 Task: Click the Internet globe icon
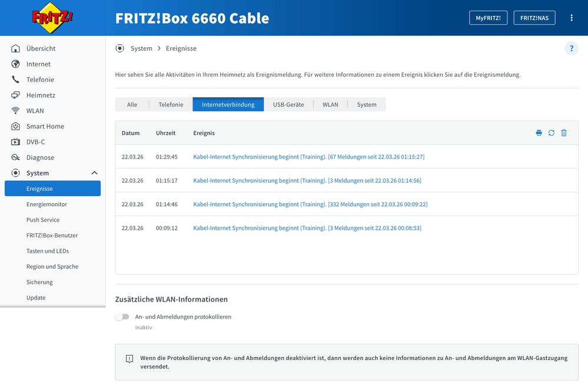pos(15,64)
